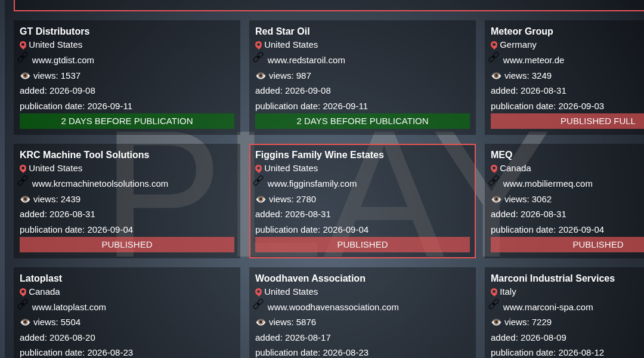Click the chain icon beside www.figginsfamily.com
Screen dimensions: 644x358
click(258, 180)
